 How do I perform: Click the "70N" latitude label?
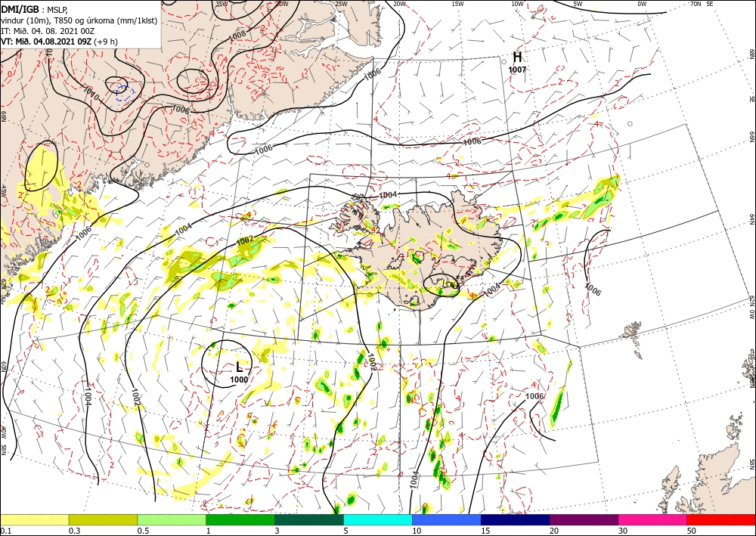click(x=696, y=4)
